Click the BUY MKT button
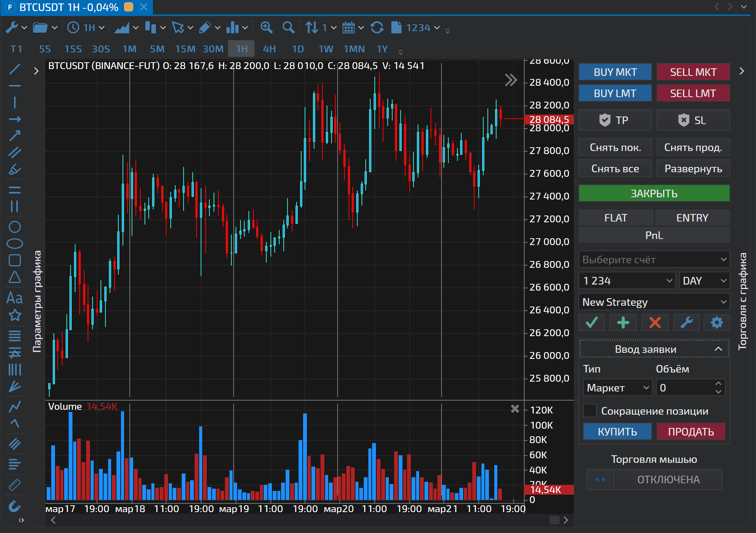Image resolution: width=756 pixels, height=533 pixels. click(615, 72)
